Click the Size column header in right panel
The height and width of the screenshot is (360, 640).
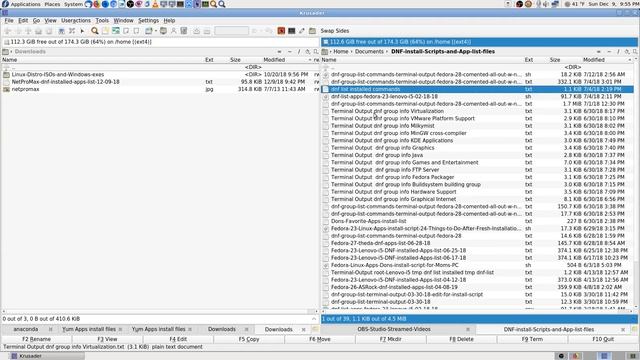point(555,60)
